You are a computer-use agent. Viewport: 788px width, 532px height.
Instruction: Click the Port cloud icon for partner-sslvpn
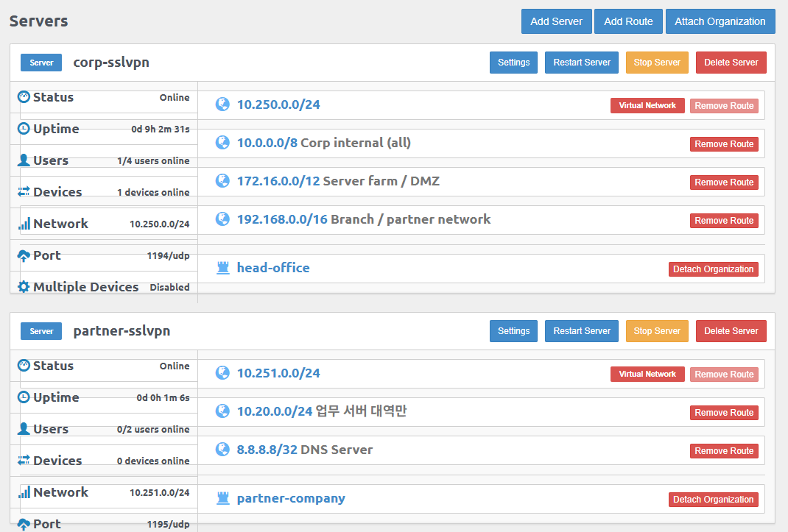(x=24, y=524)
